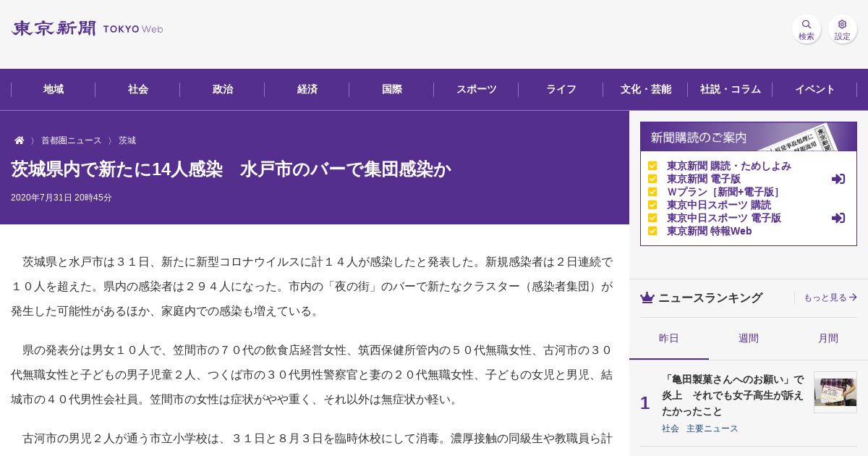Open the スポーツ navigation menu
The width and height of the screenshot is (868, 456).
(x=477, y=89)
